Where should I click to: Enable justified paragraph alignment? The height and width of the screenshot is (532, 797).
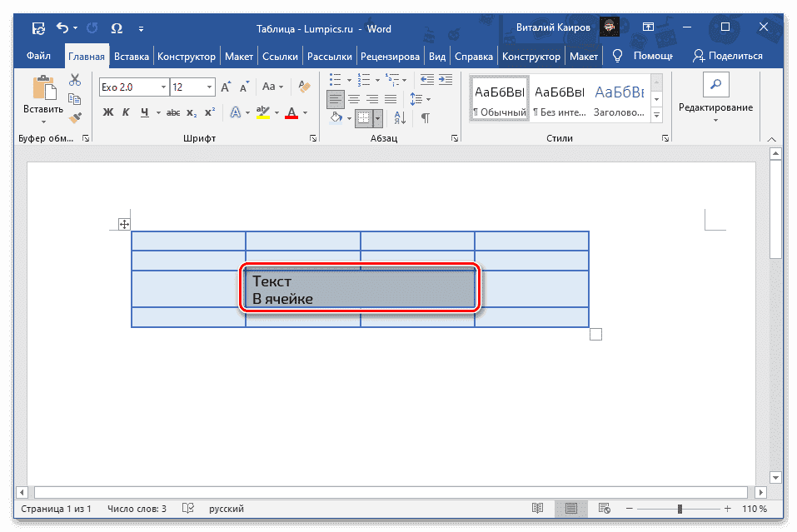390,98
